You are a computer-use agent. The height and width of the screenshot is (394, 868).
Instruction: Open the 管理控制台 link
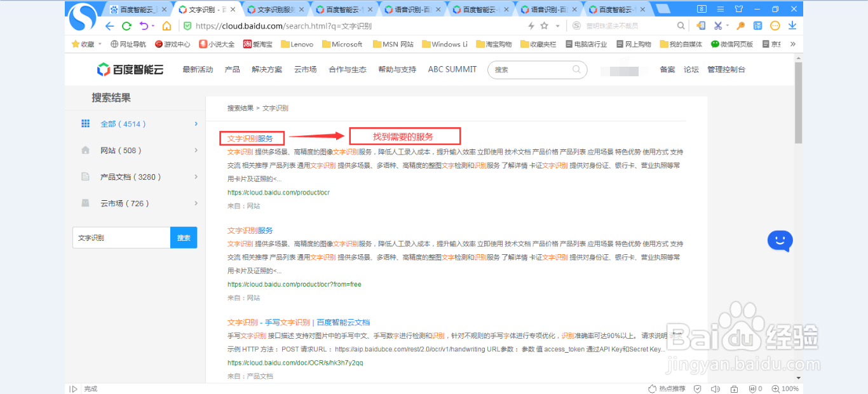pos(726,69)
